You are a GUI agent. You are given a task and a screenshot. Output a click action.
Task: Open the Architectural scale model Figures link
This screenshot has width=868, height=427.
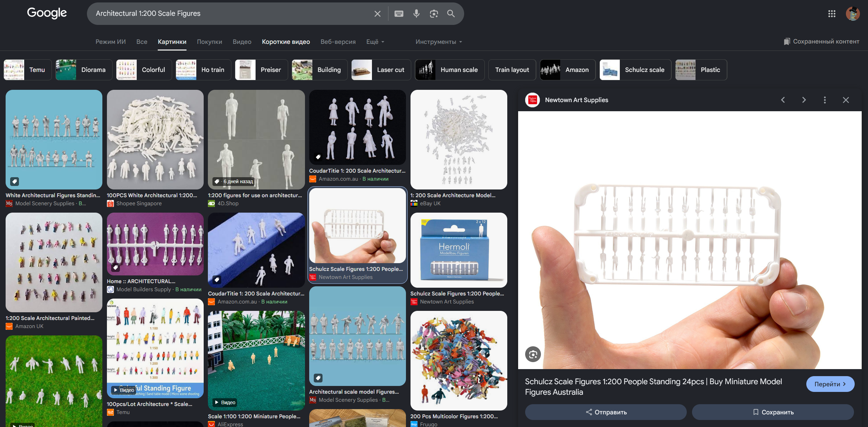[354, 392]
